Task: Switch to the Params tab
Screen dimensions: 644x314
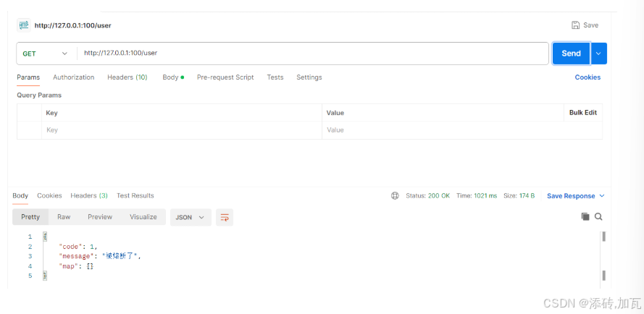Action: point(28,77)
